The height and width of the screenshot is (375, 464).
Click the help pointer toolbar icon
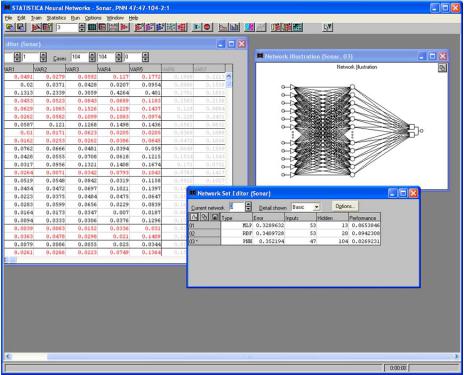328,27
